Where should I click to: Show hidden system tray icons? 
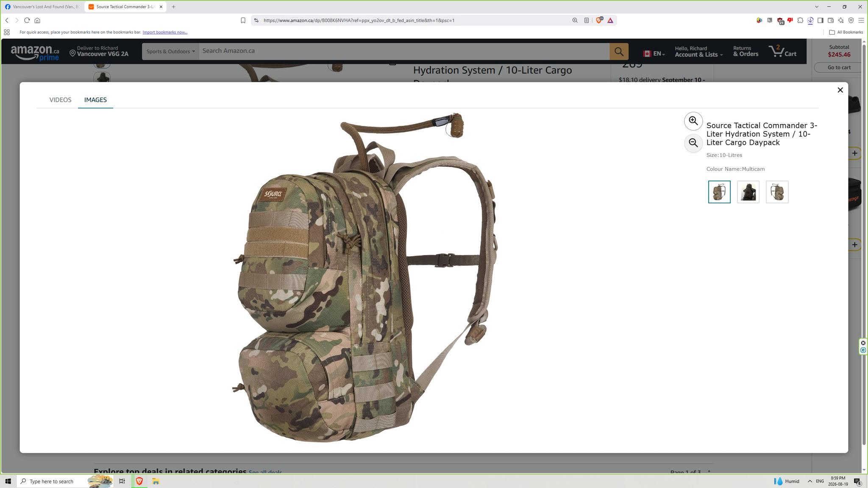click(x=810, y=481)
